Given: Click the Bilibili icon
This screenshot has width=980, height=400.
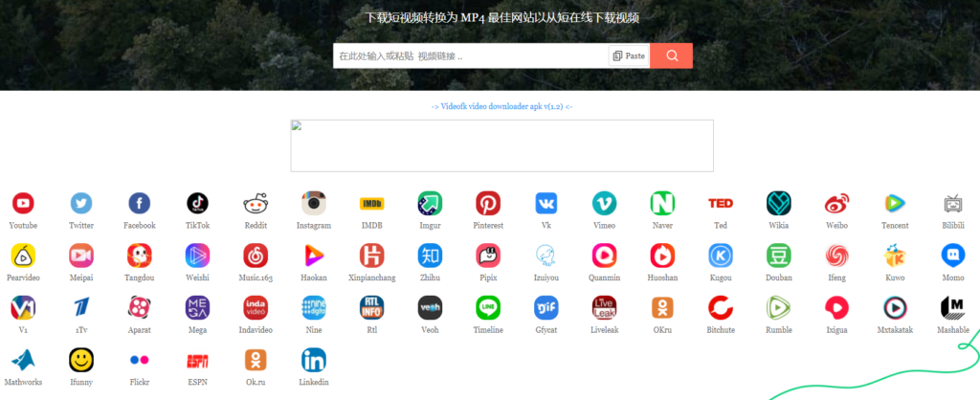Looking at the screenshot, I should tap(953, 203).
